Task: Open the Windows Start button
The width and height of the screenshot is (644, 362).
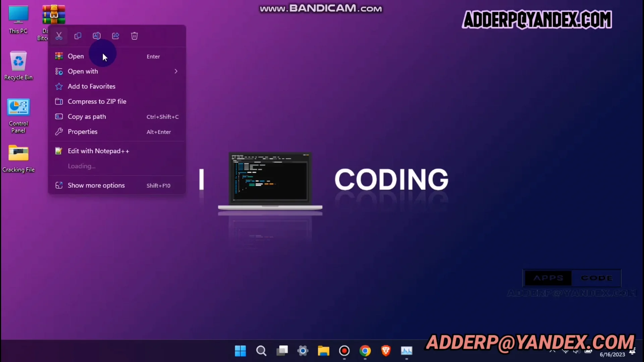Action: tap(240, 351)
